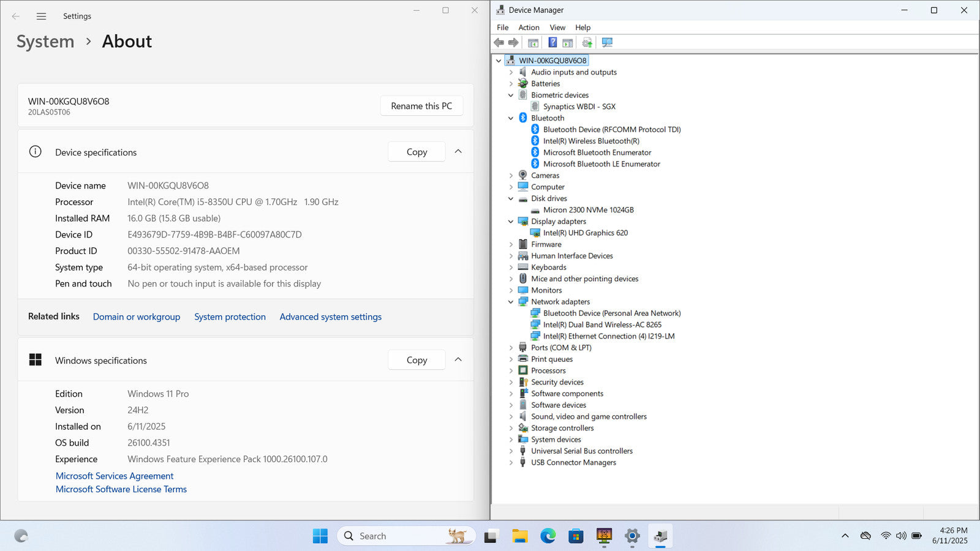
Task: Open File Explorer from the taskbar
Action: click(520, 536)
